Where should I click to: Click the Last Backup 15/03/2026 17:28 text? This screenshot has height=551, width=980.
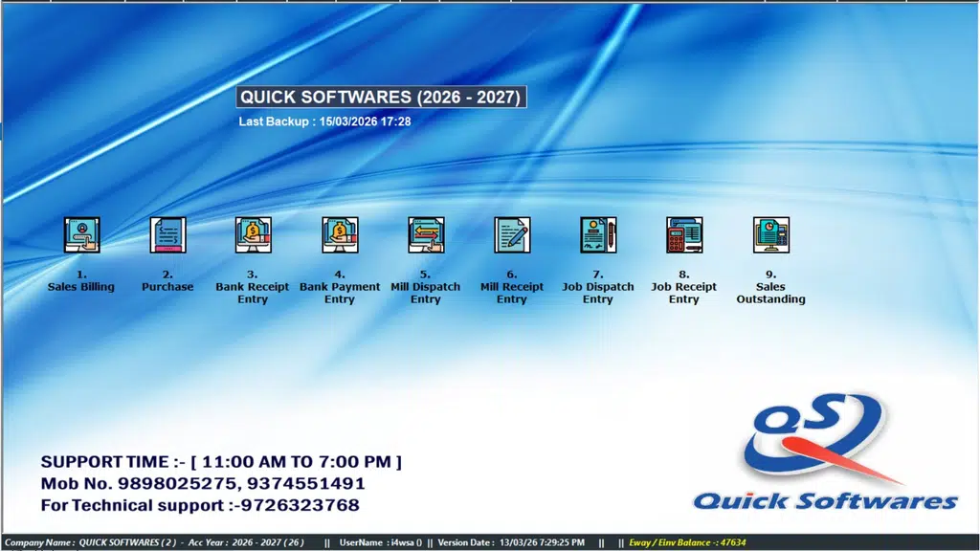point(325,121)
